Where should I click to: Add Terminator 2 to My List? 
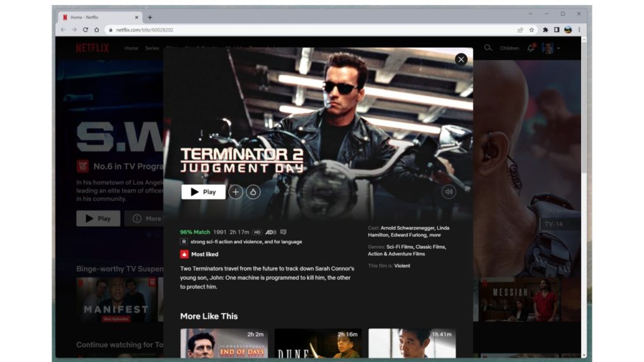[235, 192]
